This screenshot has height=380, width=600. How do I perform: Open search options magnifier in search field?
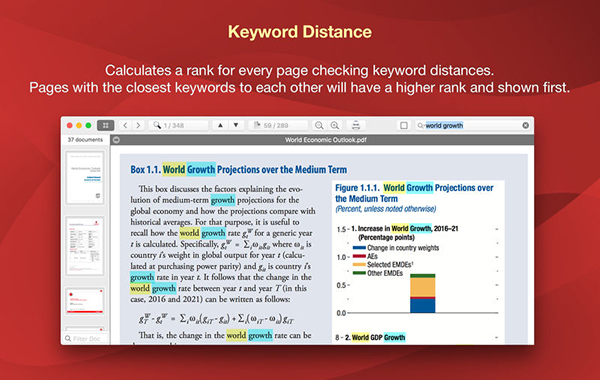tap(421, 126)
